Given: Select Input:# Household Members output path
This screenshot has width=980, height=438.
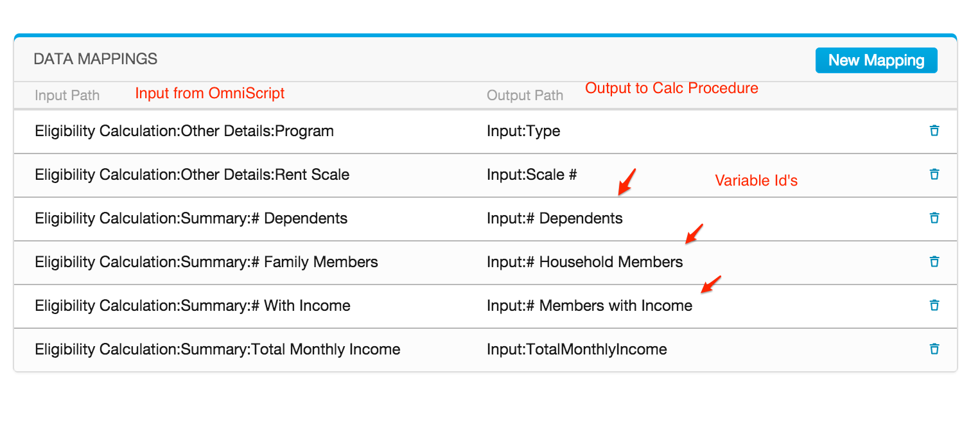Looking at the screenshot, I should [x=584, y=262].
